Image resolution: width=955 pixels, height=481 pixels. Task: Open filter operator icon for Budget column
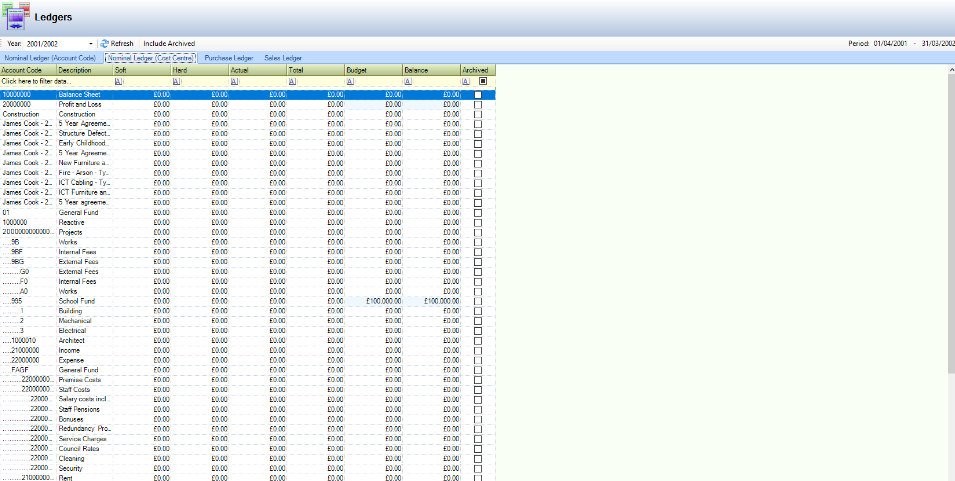pos(351,81)
